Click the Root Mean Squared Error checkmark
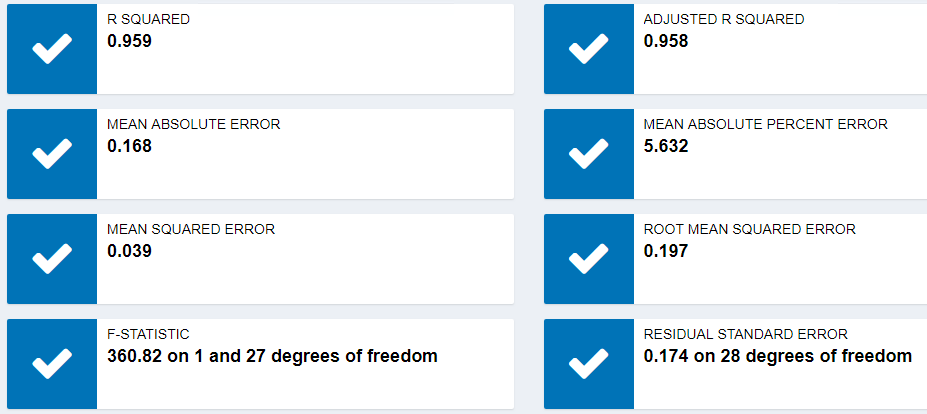 tap(588, 259)
